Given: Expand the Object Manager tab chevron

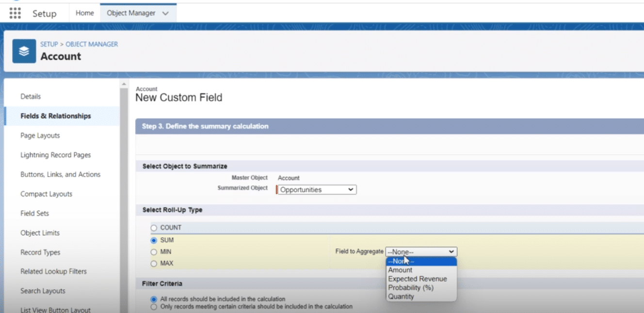Looking at the screenshot, I should pos(165,14).
